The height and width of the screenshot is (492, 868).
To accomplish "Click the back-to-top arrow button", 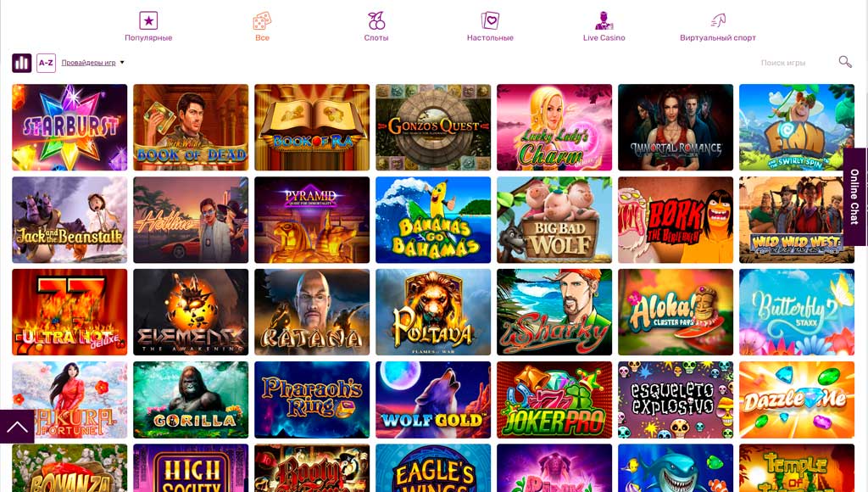I will point(17,427).
